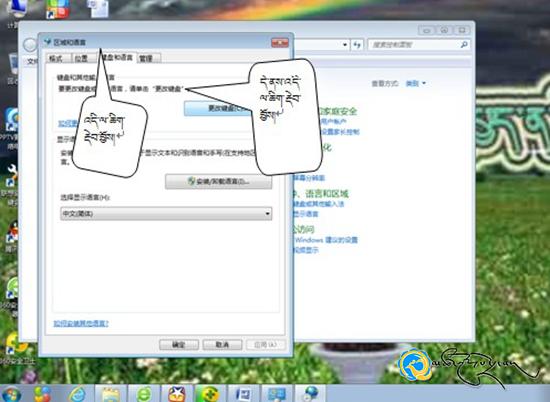Click the 安装/卸载语言 button
Viewport: 550px width, 402px height.
coord(219,181)
